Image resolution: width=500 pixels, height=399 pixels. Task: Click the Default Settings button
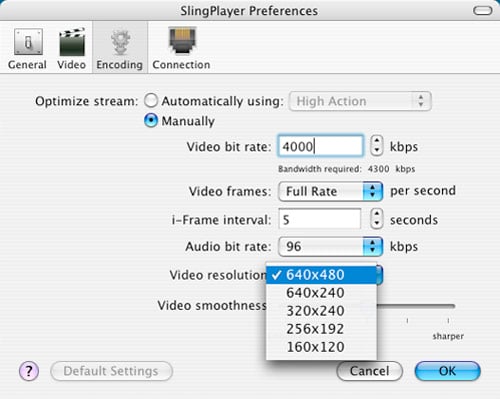point(111,371)
